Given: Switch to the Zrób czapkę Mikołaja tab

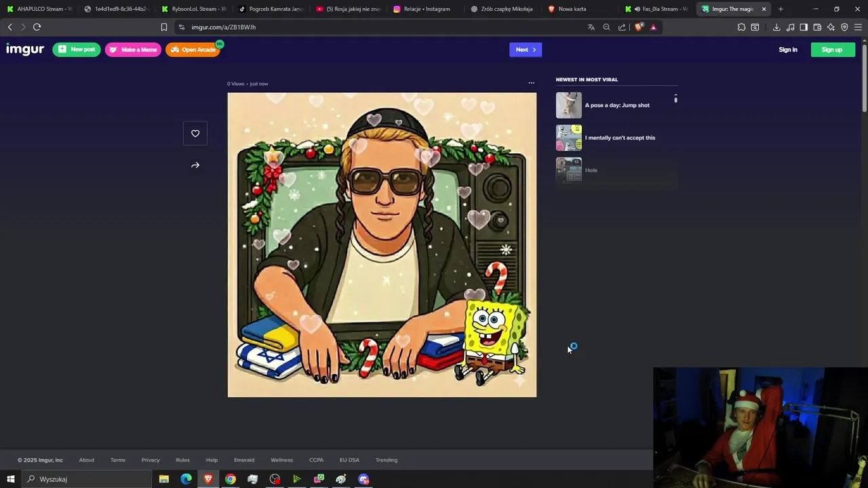Looking at the screenshot, I should click(x=502, y=9).
